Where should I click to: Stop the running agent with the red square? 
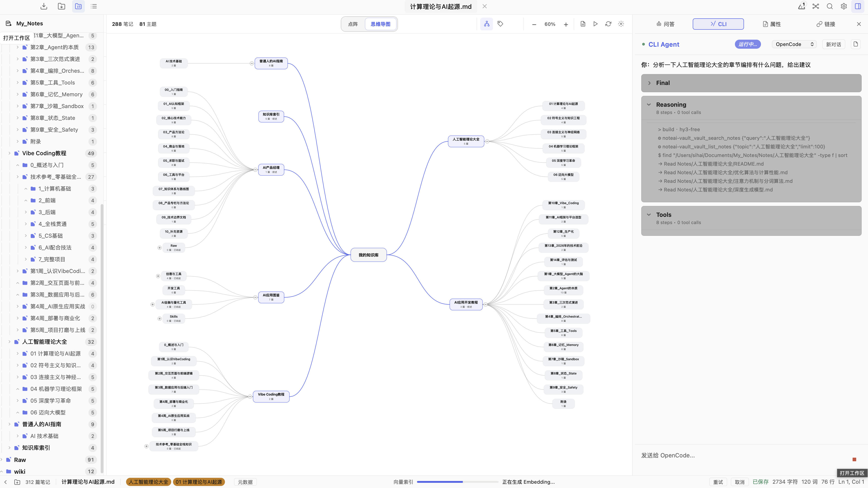point(854,459)
